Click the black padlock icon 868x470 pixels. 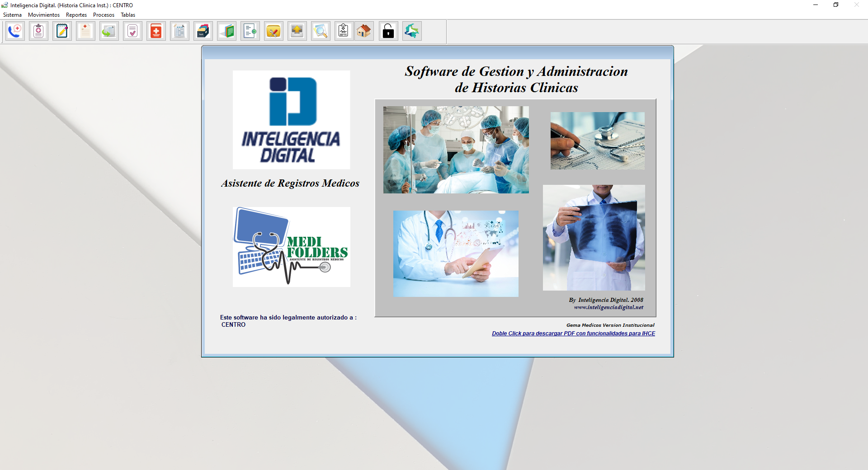pyautogui.click(x=388, y=31)
